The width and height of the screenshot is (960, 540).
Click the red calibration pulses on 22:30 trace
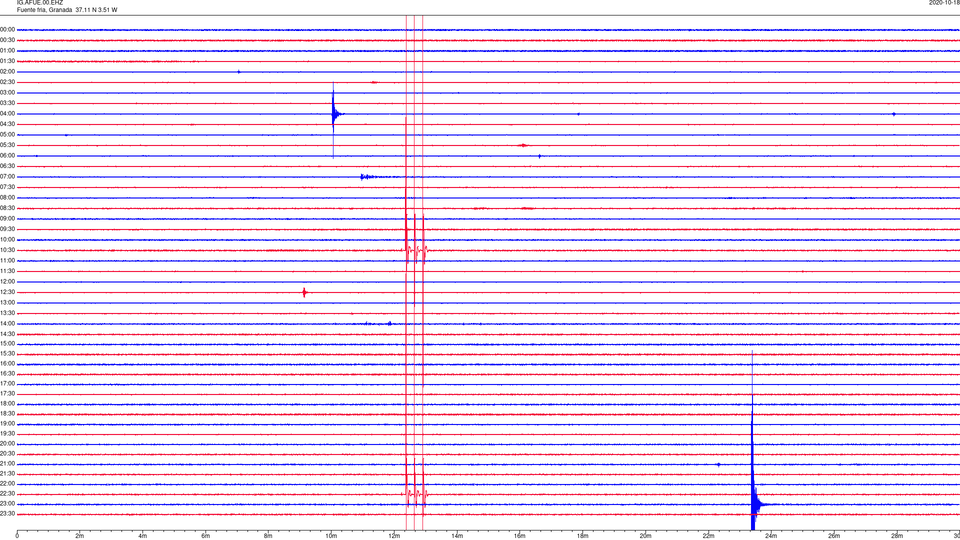(x=415, y=493)
